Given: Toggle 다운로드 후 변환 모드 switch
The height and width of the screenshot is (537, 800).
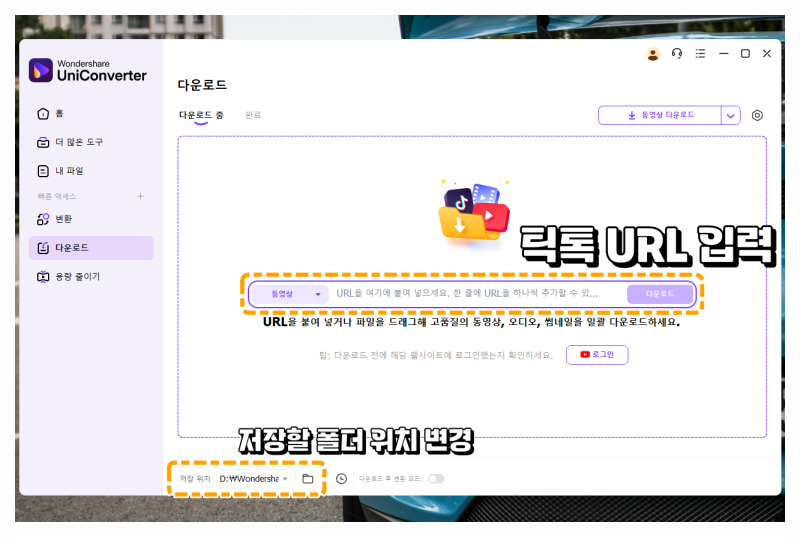Looking at the screenshot, I should (x=436, y=479).
